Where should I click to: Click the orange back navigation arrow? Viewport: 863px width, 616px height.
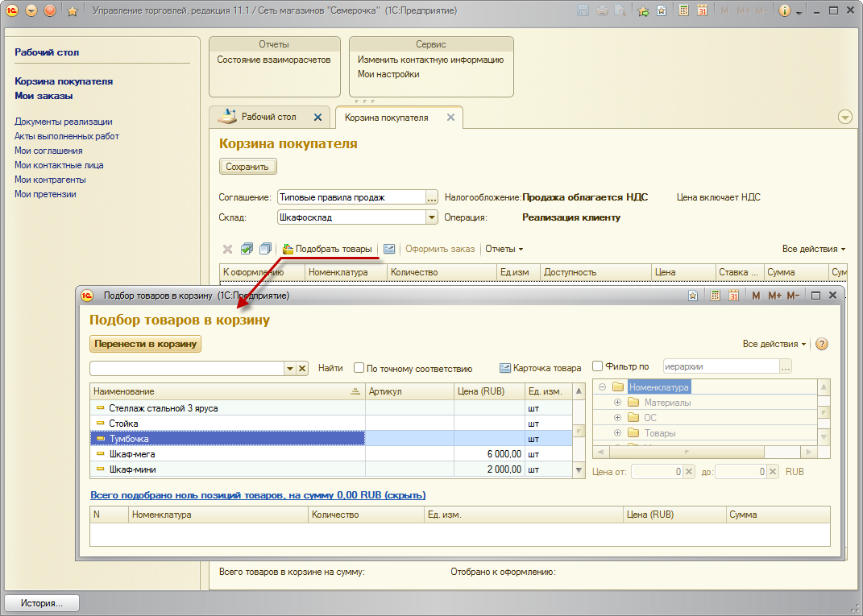[31, 10]
